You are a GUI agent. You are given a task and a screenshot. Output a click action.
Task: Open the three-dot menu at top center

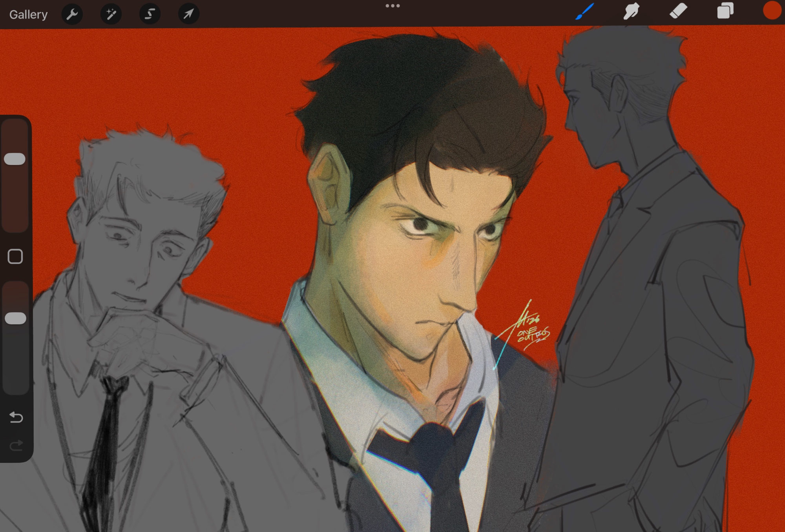[392, 6]
